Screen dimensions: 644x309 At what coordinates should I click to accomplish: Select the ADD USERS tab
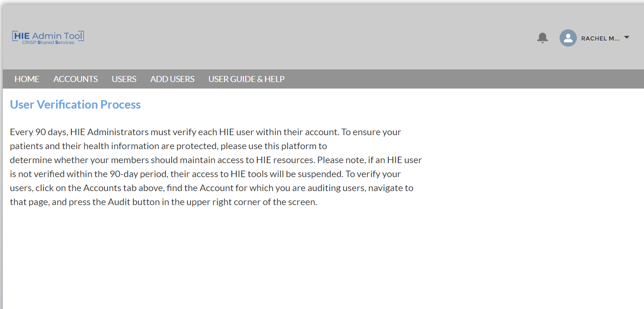pos(172,79)
